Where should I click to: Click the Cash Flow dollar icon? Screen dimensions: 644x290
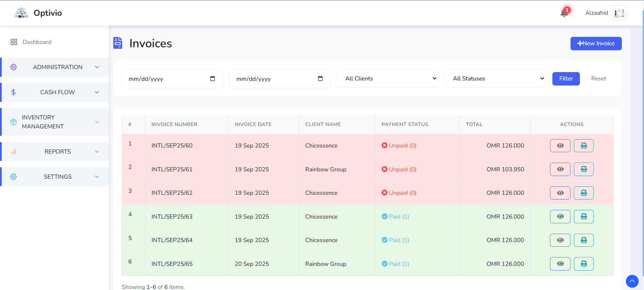[x=13, y=92]
